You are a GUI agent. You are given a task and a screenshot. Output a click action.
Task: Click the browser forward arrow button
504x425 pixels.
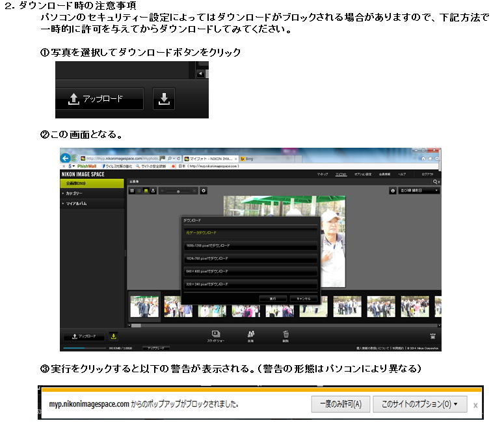coord(74,158)
